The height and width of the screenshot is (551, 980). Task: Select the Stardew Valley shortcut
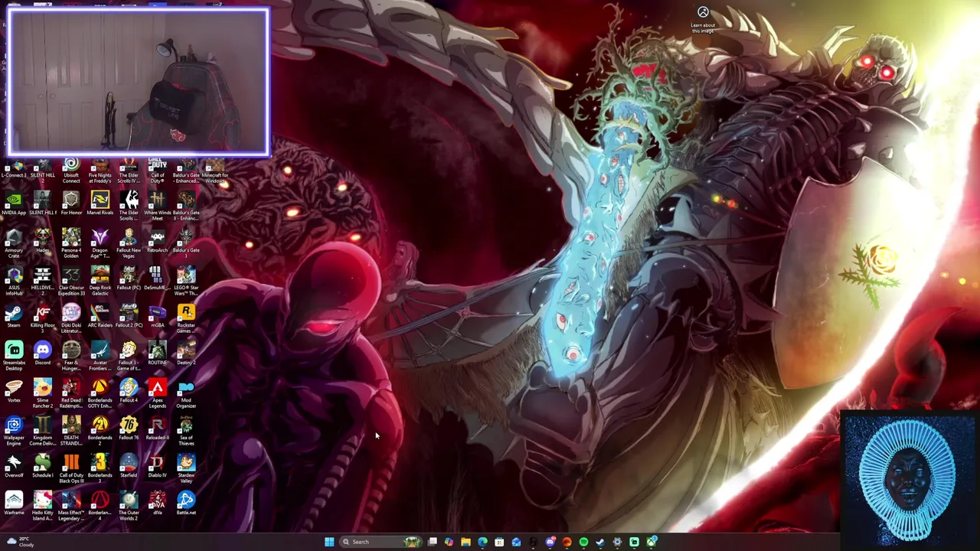(x=186, y=468)
